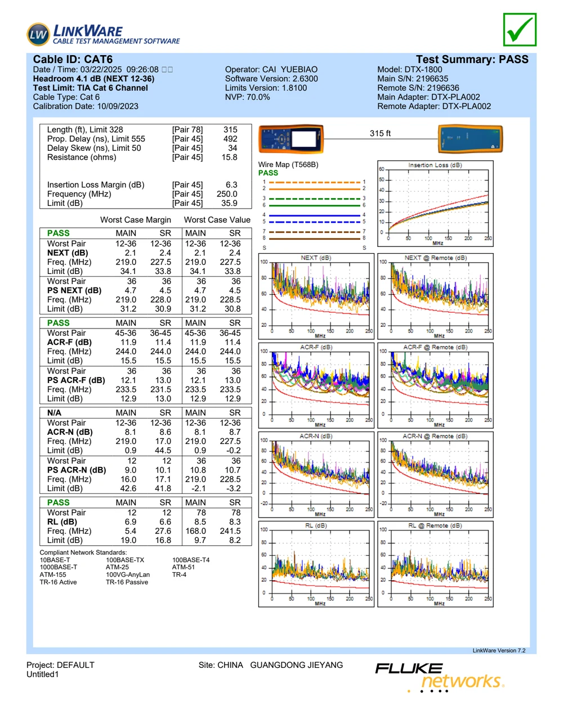The height and width of the screenshot is (728, 563).
Task: Click the Length (ft), Limit 328 row
Action: [x=142, y=129]
